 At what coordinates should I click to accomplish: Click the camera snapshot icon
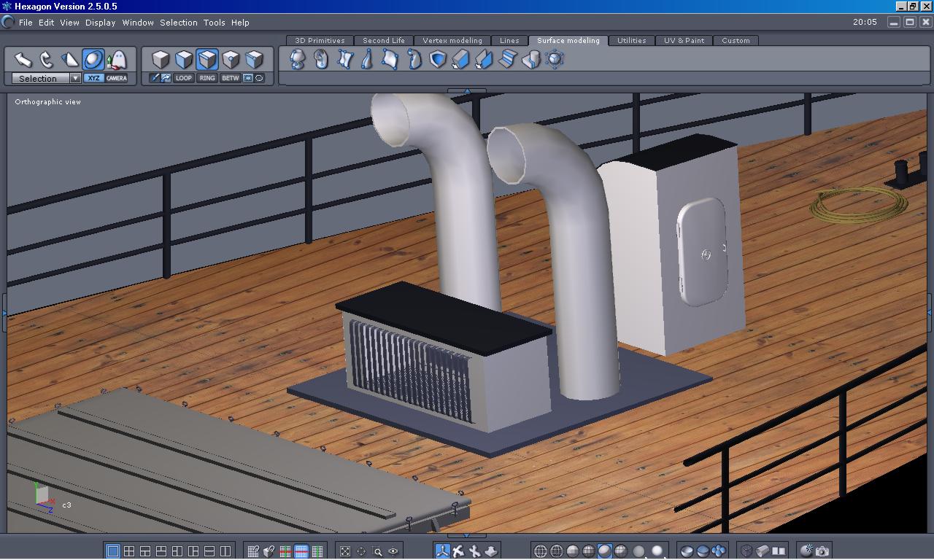[x=822, y=551]
